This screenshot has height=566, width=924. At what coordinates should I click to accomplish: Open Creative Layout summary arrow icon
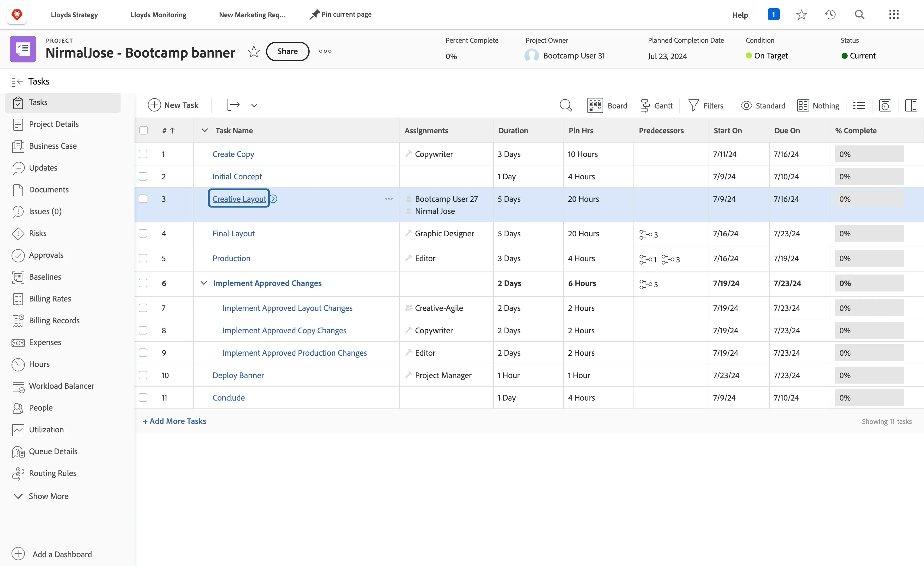click(274, 199)
